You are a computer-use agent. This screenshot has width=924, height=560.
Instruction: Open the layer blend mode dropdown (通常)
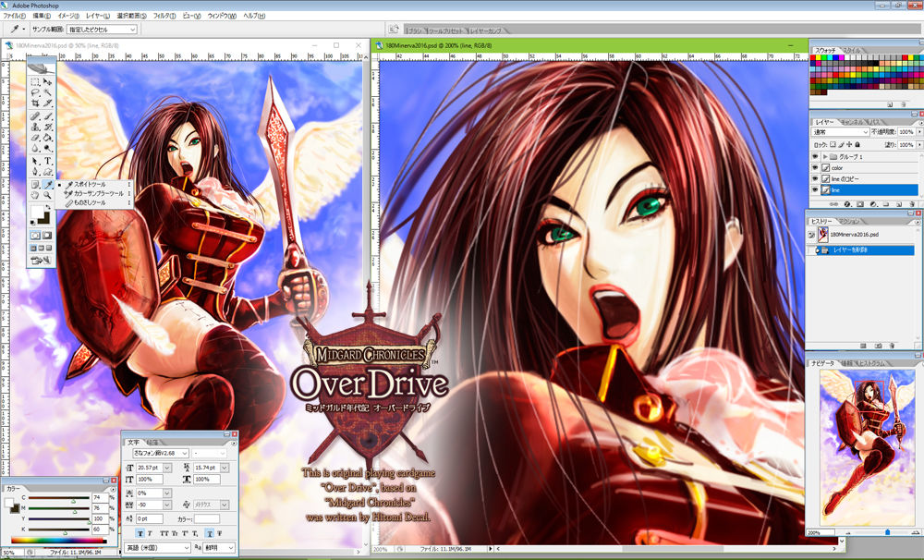point(841,132)
